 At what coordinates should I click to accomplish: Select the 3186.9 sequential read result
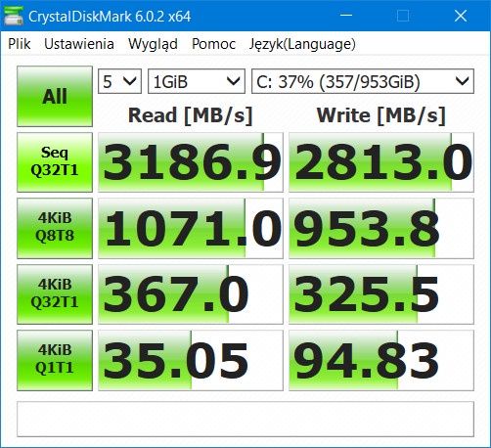tap(191, 162)
